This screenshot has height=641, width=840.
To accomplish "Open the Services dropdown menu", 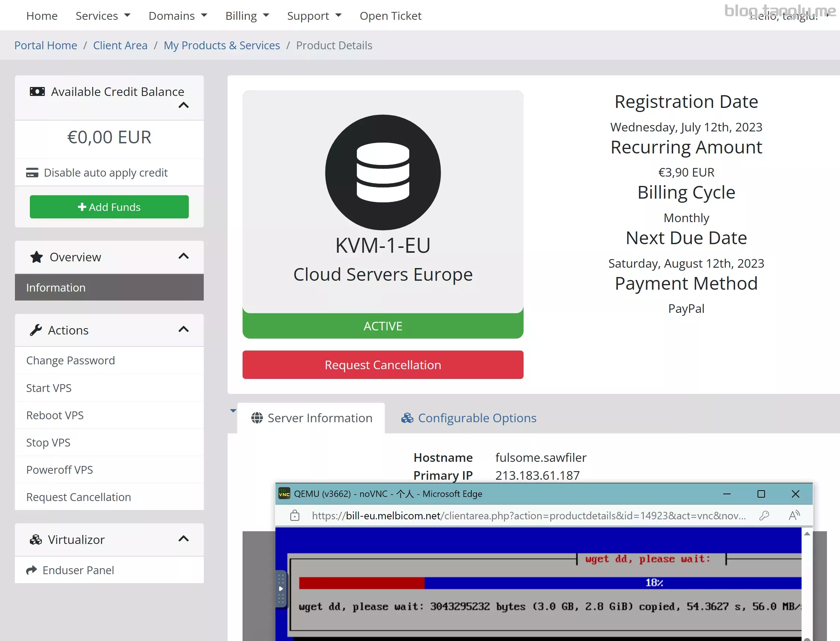I will coord(103,16).
